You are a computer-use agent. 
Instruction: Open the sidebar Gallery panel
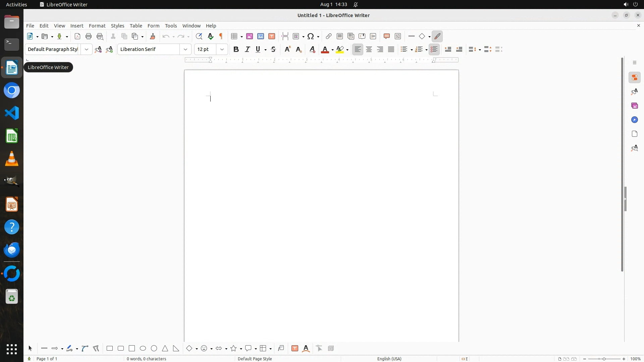pos(635,106)
